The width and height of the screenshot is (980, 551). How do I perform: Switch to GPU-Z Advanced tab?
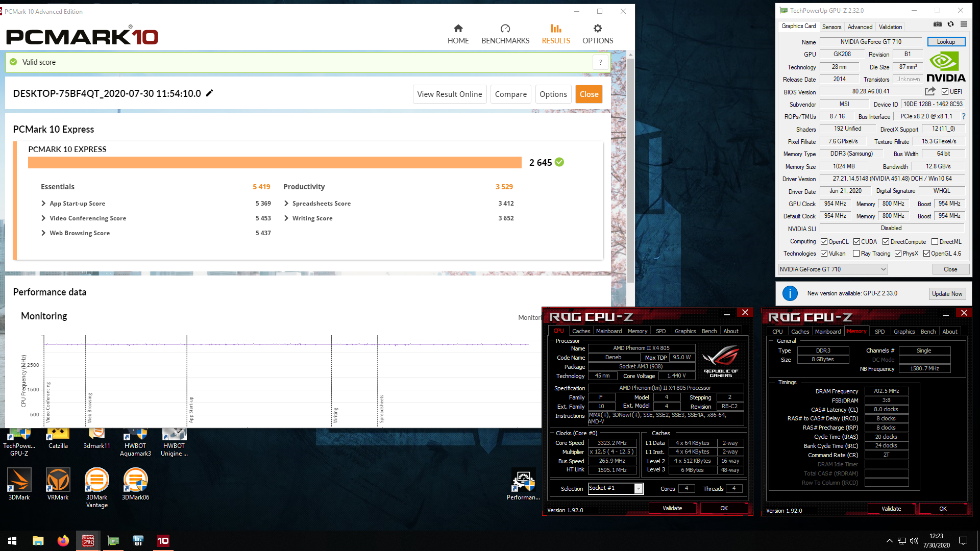click(x=860, y=27)
